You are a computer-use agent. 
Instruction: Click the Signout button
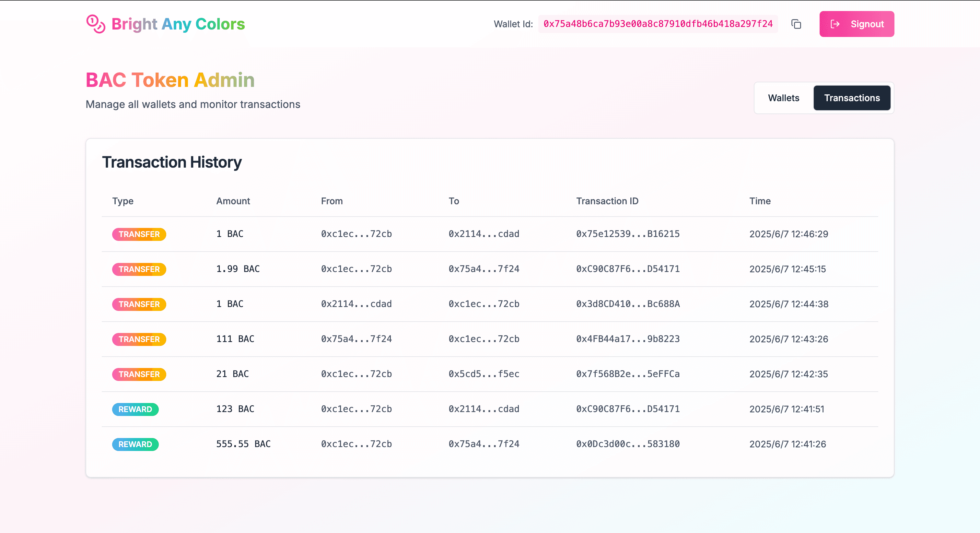click(x=856, y=24)
